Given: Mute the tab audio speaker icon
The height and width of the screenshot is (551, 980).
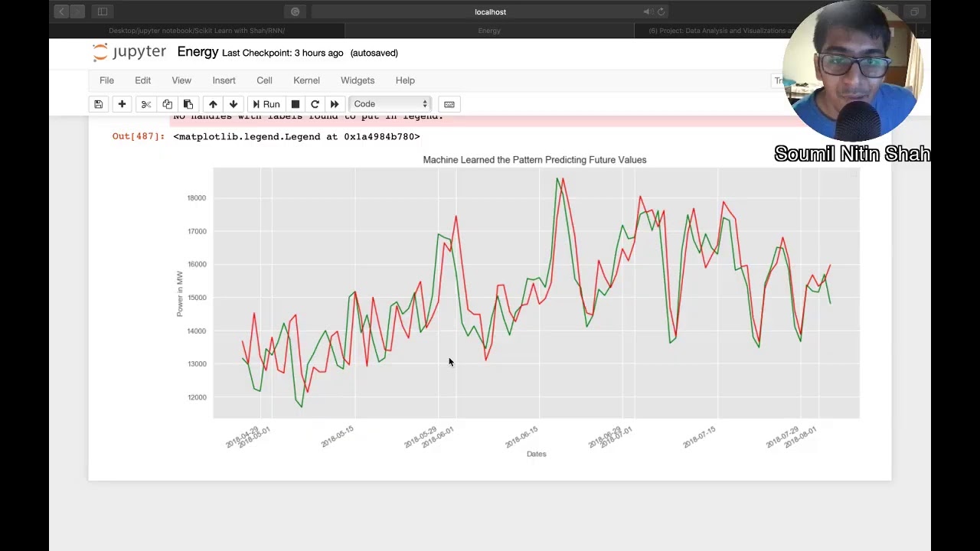Looking at the screenshot, I should coord(647,11).
